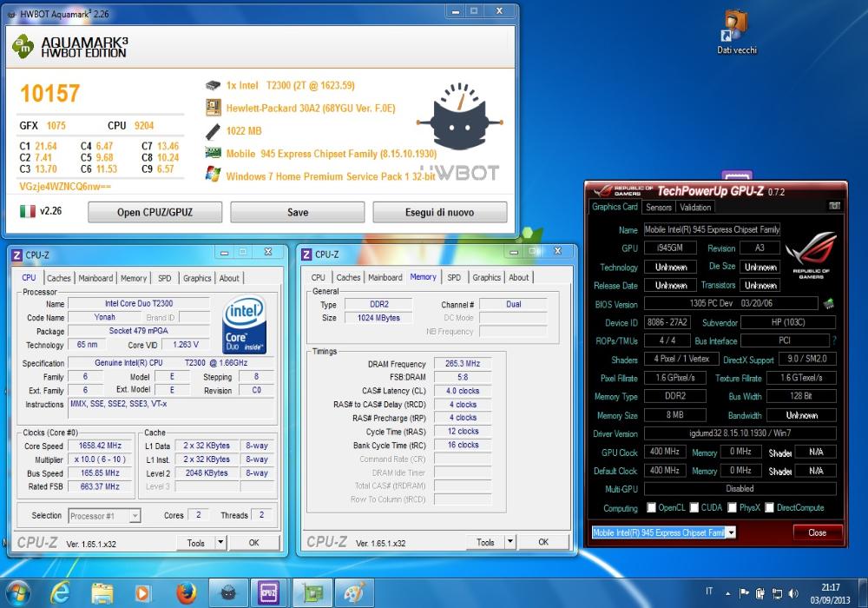Image resolution: width=868 pixels, height=608 pixels.
Task: Switch to GPU-Z taskbar icon
Action: point(312,593)
